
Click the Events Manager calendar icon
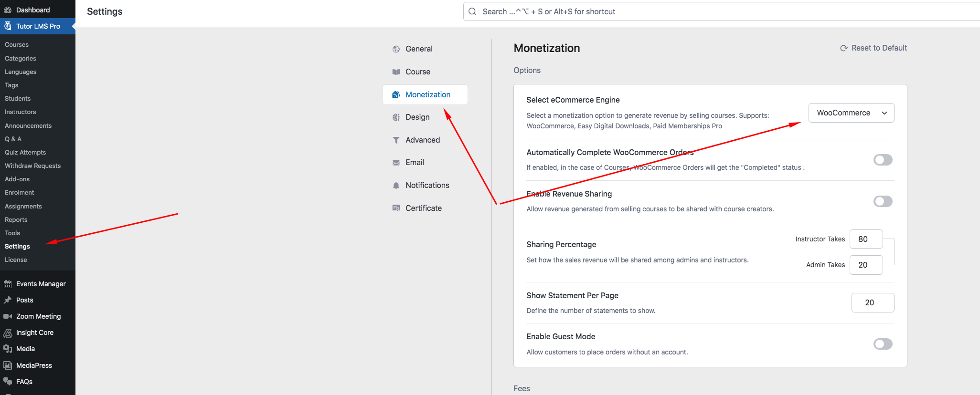(8, 284)
